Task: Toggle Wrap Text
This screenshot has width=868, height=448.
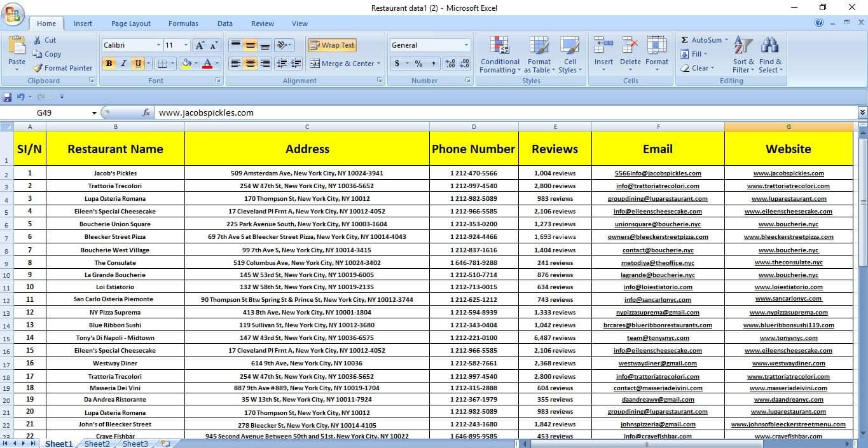Action: [x=332, y=45]
